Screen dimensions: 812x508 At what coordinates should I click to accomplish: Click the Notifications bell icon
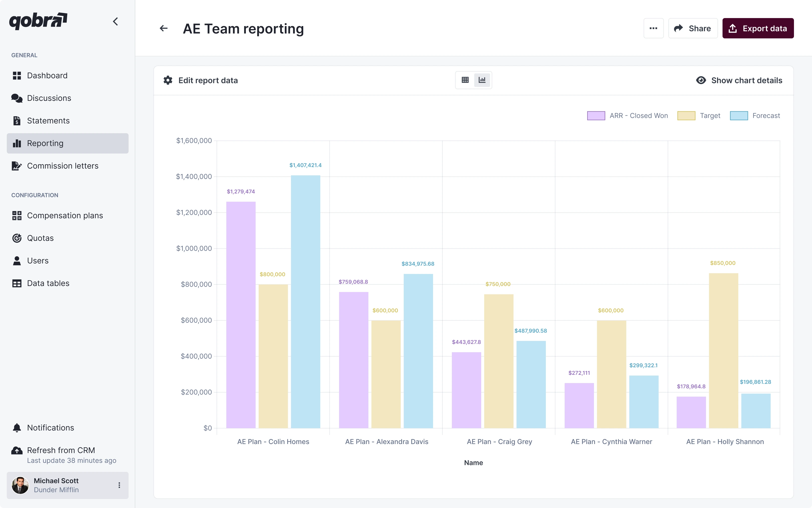tap(17, 428)
